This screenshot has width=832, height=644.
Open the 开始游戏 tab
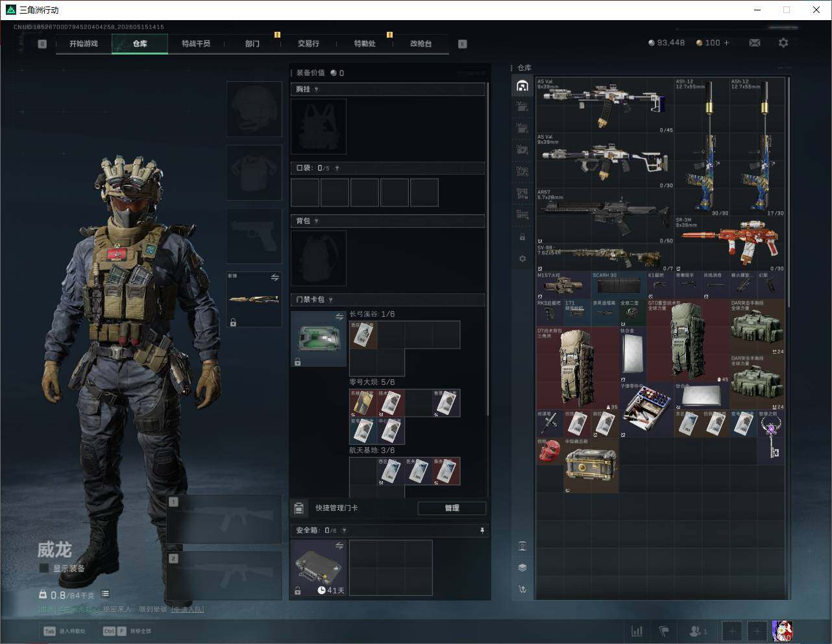(84, 43)
